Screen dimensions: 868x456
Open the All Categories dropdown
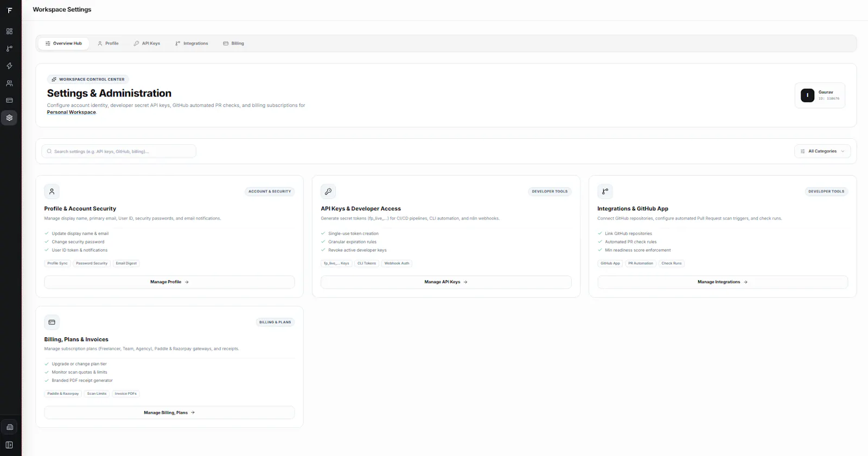[x=822, y=151]
